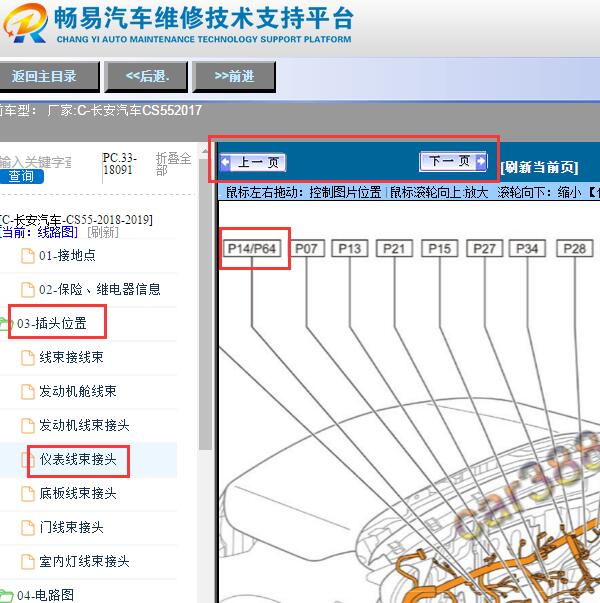The image size is (600, 603).
Task: Click the P14/P64 connector label
Action: (x=252, y=248)
